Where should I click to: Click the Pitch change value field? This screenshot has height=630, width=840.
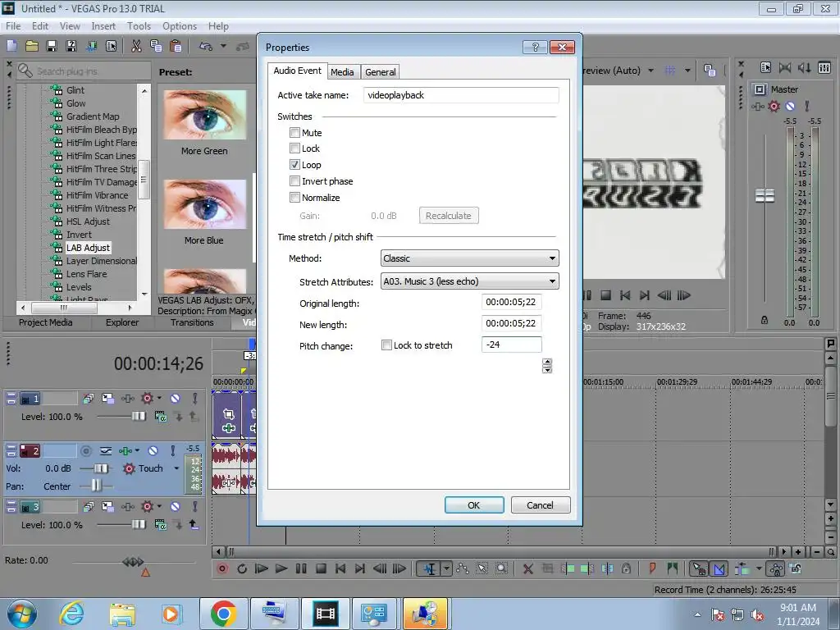click(512, 345)
